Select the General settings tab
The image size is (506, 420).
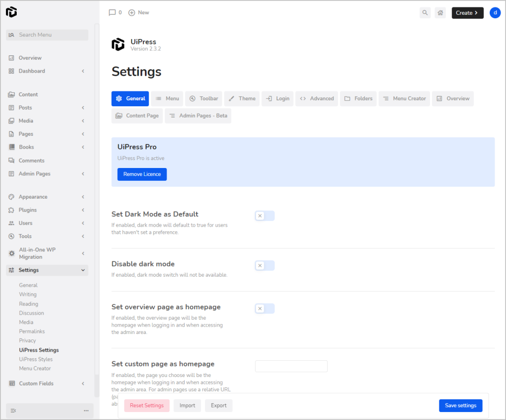click(x=130, y=99)
